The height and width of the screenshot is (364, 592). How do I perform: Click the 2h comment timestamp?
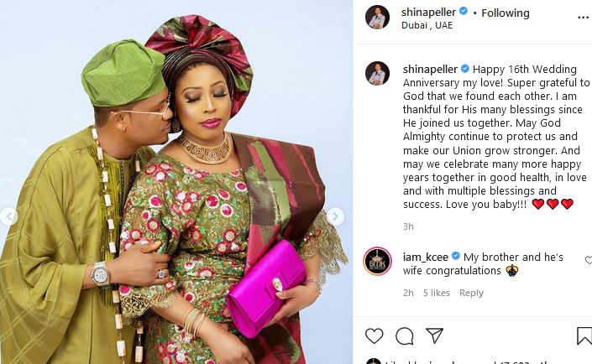tap(408, 293)
